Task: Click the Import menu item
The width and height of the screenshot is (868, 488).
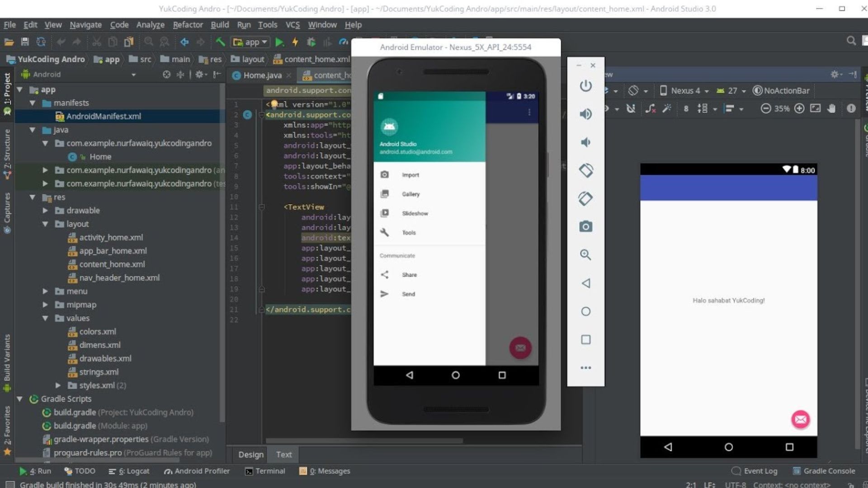Action: tap(411, 174)
